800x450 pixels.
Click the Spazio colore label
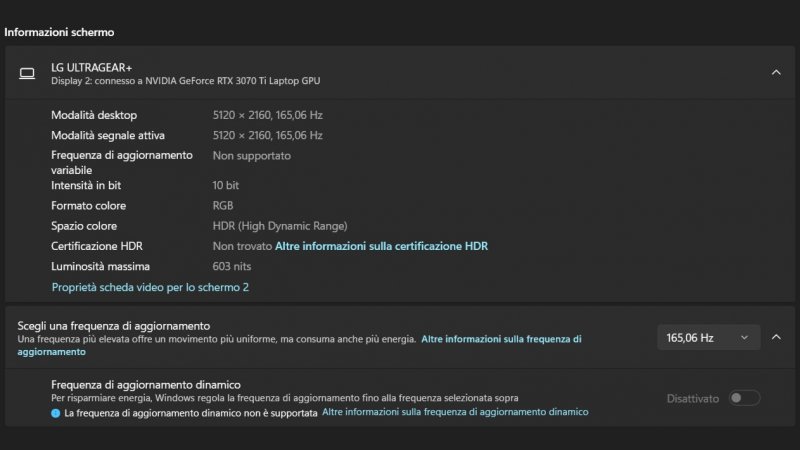(x=84, y=226)
